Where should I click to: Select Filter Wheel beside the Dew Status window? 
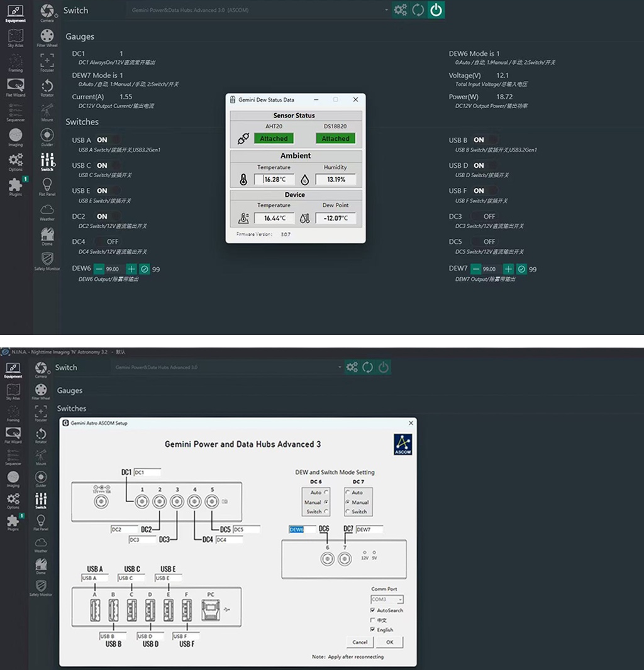point(47,38)
